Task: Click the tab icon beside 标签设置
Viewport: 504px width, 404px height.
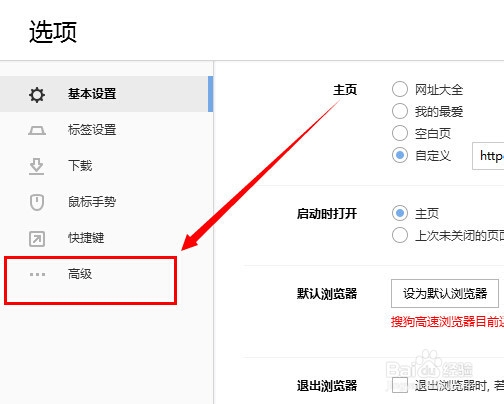Action: 37,130
